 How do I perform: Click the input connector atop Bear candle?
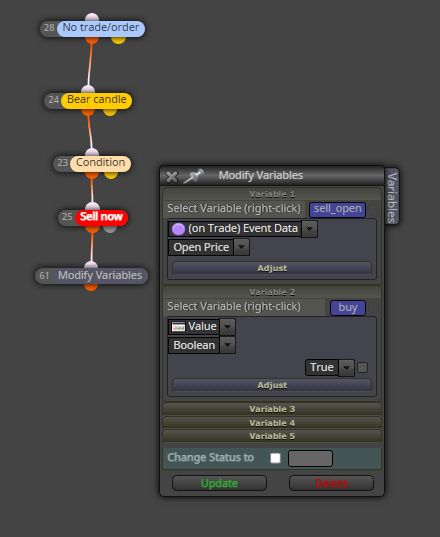(x=88, y=89)
